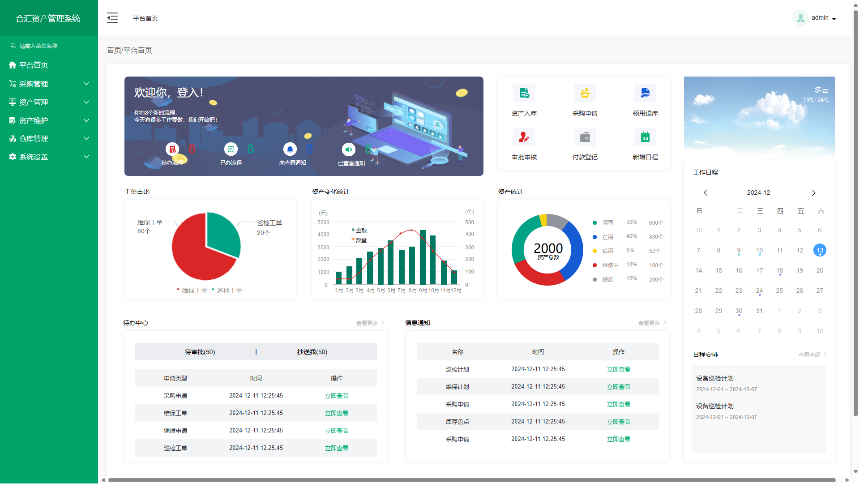Toggle the 金额 series legend
The width and height of the screenshot is (868, 496).
[x=360, y=230]
